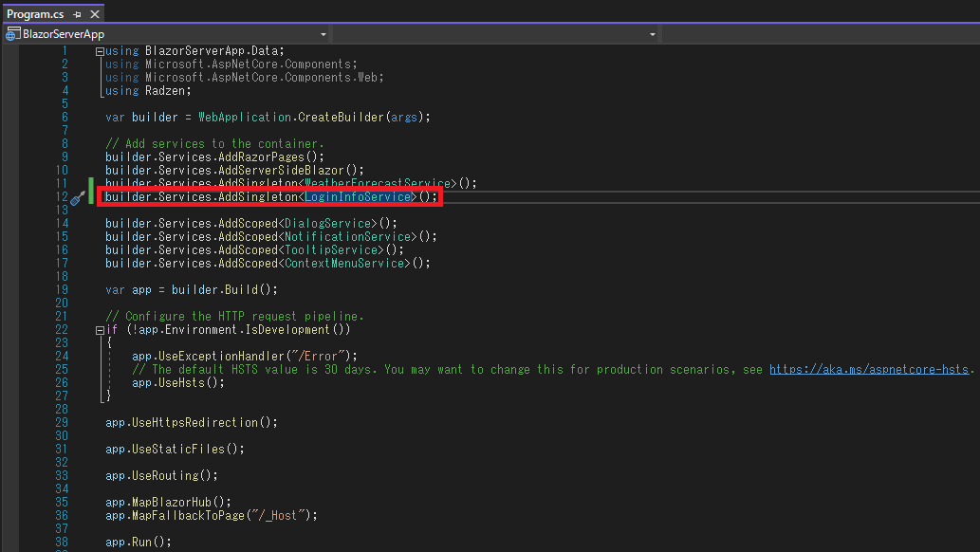Click 'app.UseHsts();' line
The image size is (980, 552).
[178, 382]
